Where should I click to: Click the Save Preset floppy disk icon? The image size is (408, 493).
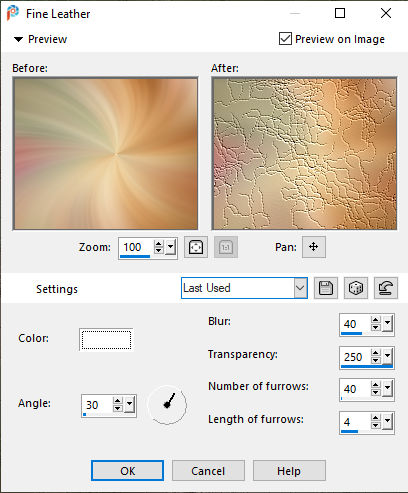326,288
